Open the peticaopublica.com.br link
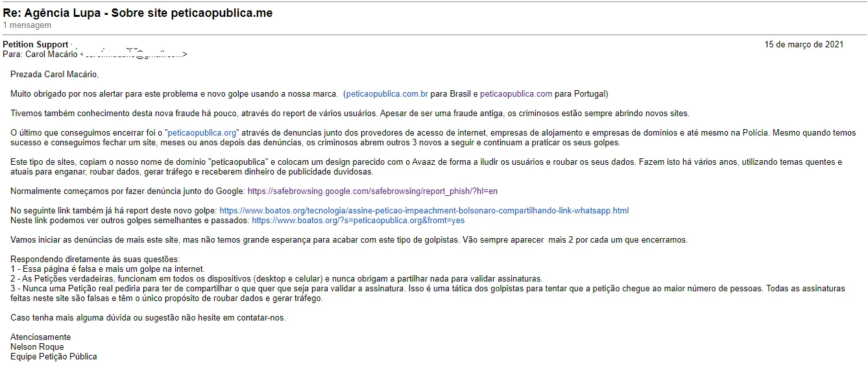Viewport: 868px width, 375px height. click(387, 94)
